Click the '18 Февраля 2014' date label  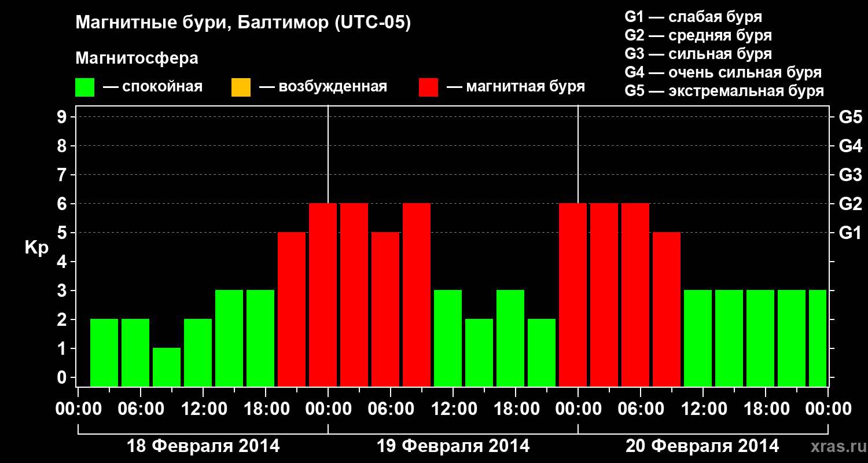point(203,446)
